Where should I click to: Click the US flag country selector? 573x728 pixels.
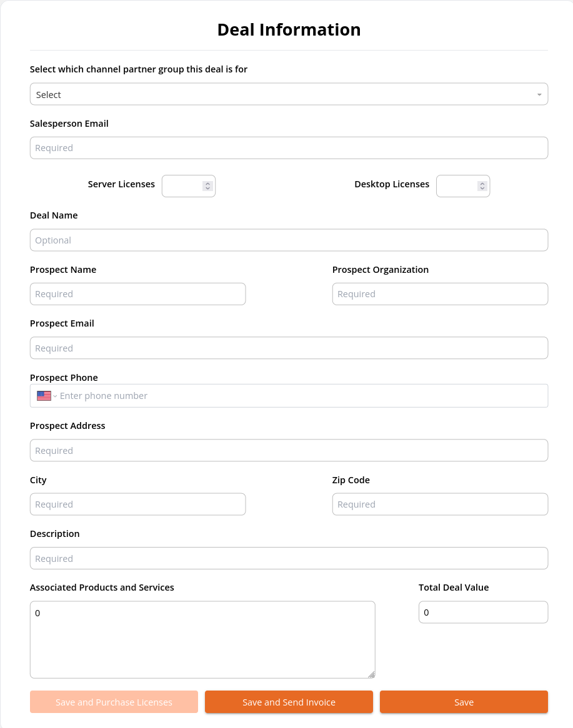[x=44, y=396]
